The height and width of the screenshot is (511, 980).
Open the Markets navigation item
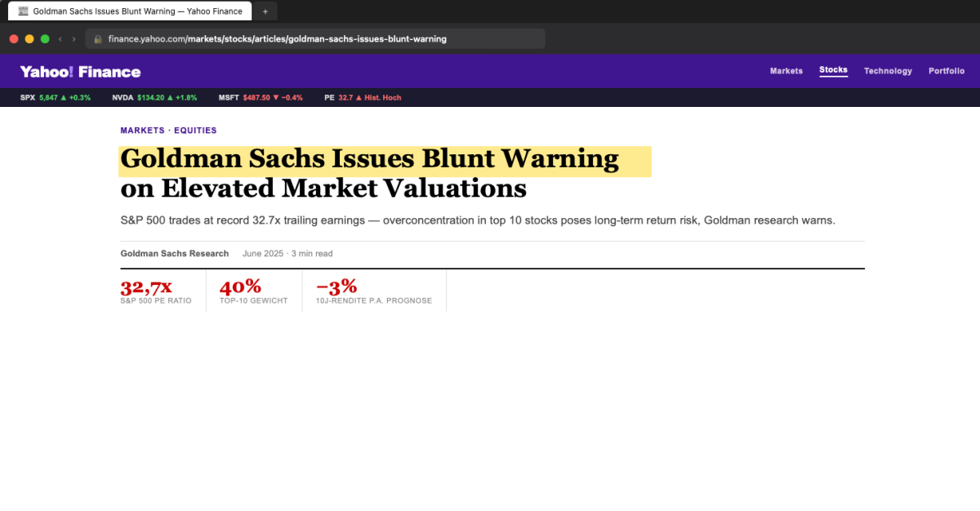point(786,71)
